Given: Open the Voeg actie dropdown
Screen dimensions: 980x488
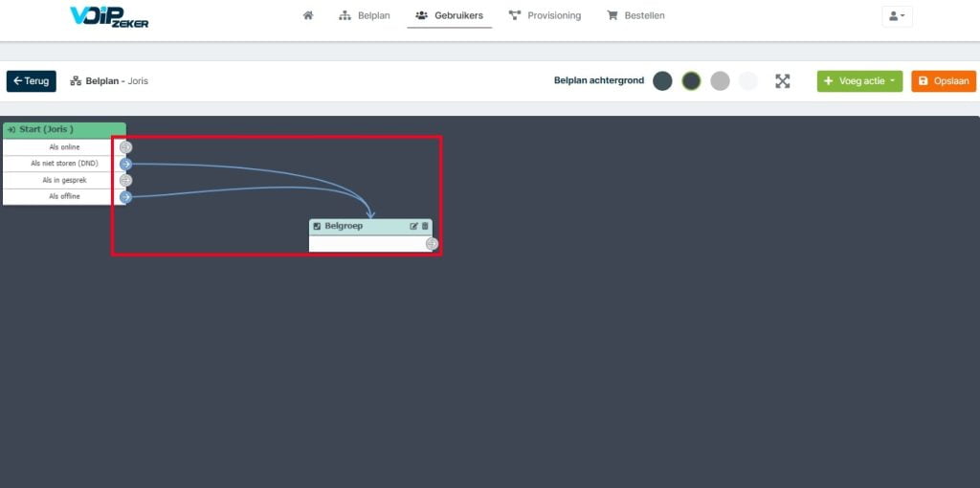Looking at the screenshot, I should click(x=859, y=81).
